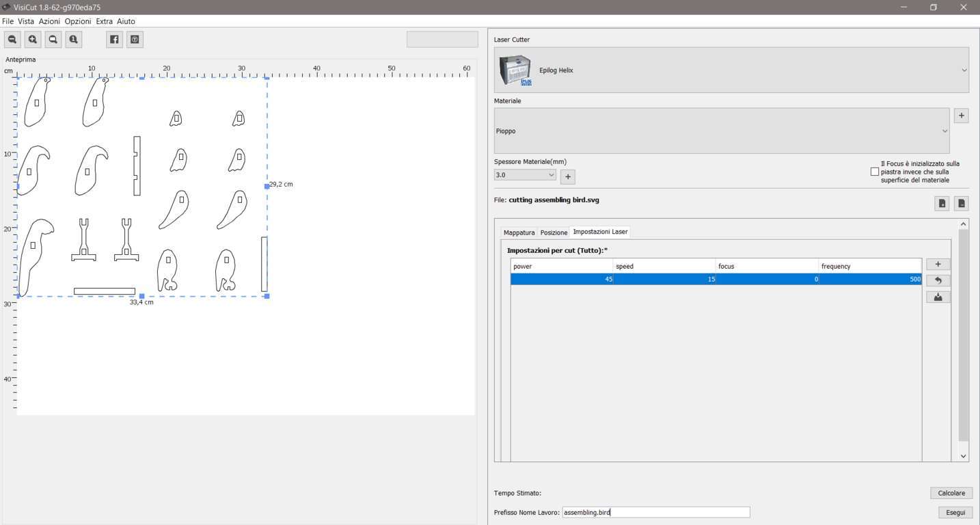Click the selection's bottom-right corner handle
Screen dimensions: 980x525
tap(267, 296)
